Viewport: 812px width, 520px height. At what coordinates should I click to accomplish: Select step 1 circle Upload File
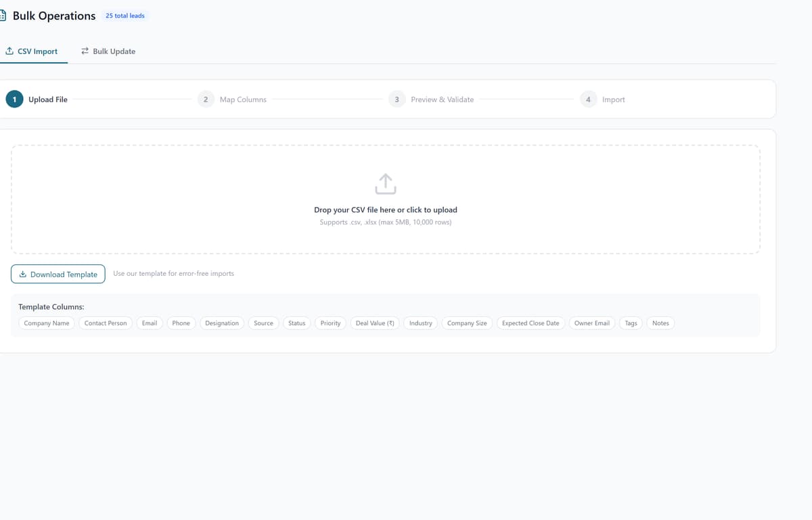click(14, 99)
